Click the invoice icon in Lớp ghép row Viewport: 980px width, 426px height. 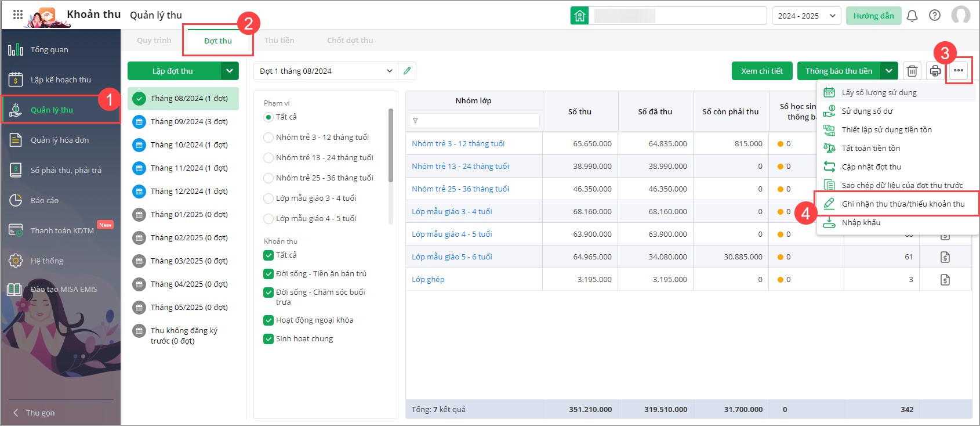945,280
